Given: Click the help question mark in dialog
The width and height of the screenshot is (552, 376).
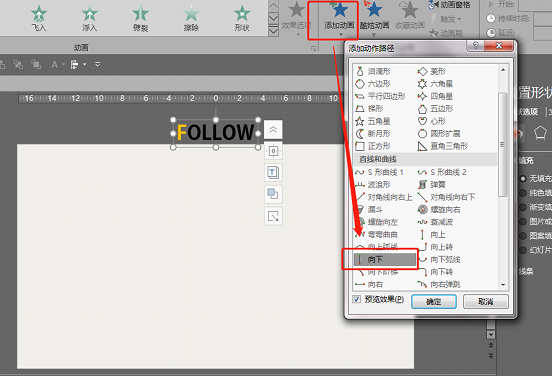Looking at the screenshot, I should click(x=475, y=46).
